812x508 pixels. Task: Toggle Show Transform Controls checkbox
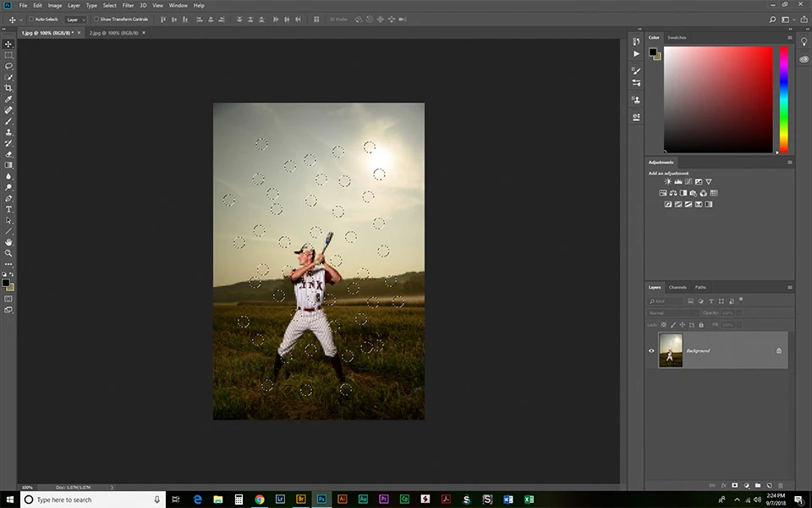[x=96, y=19]
